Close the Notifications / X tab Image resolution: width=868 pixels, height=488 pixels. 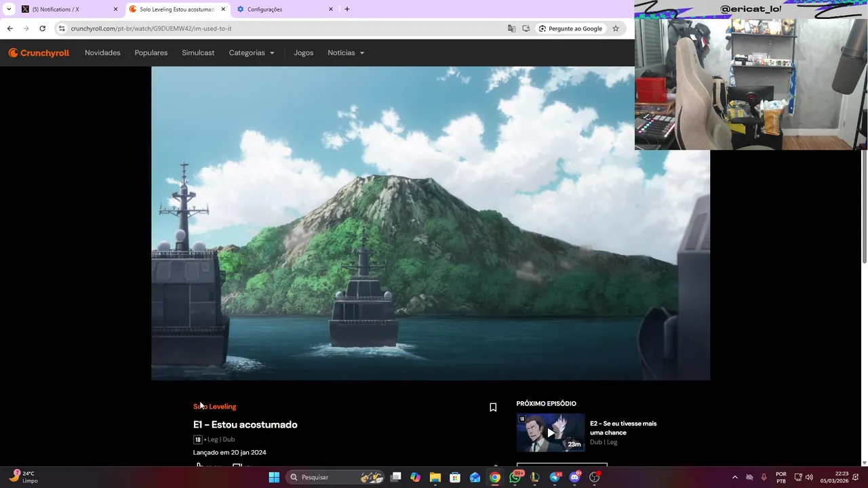(x=115, y=9)
